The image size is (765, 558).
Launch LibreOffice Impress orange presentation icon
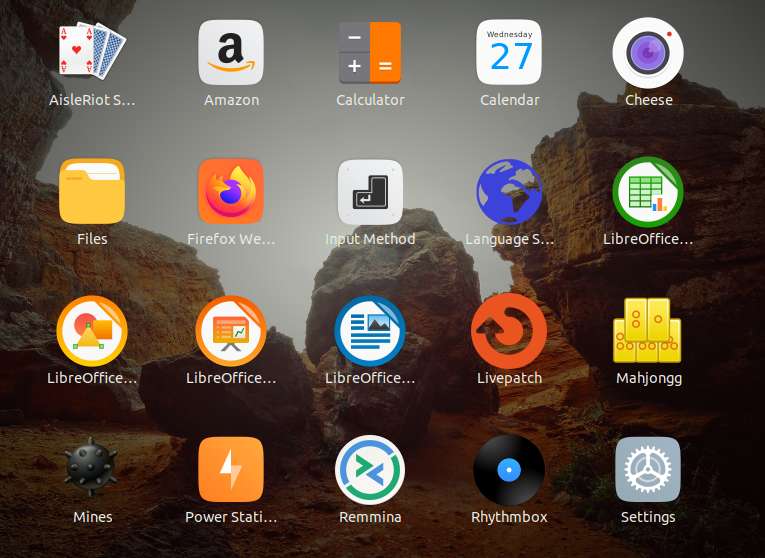pyautogui.click(x=231, y=331)
